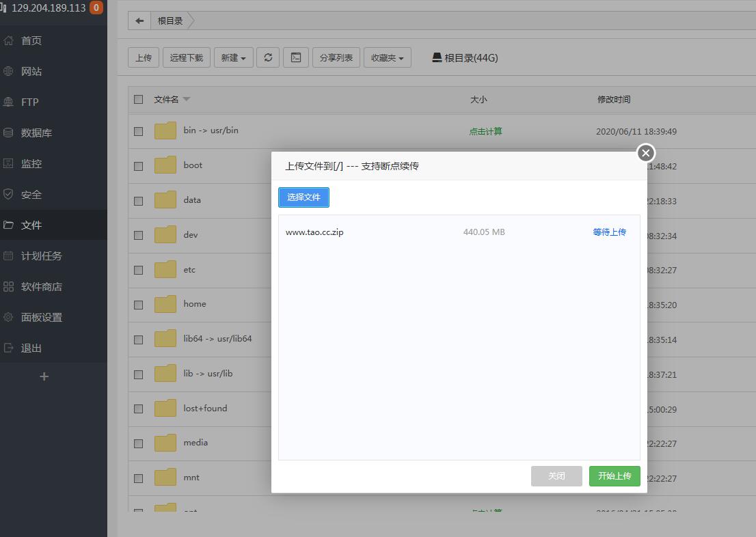Toggle the select-all checkbox in the header

pos(139,99)
